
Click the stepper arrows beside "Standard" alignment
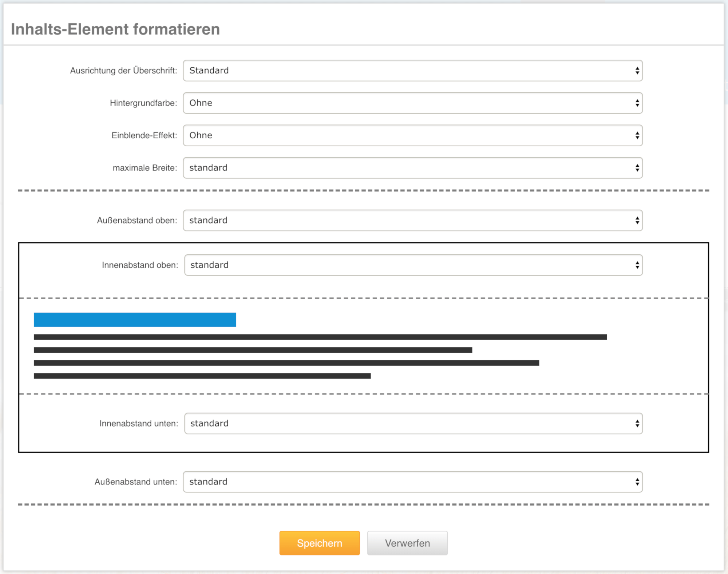point(637,71)
